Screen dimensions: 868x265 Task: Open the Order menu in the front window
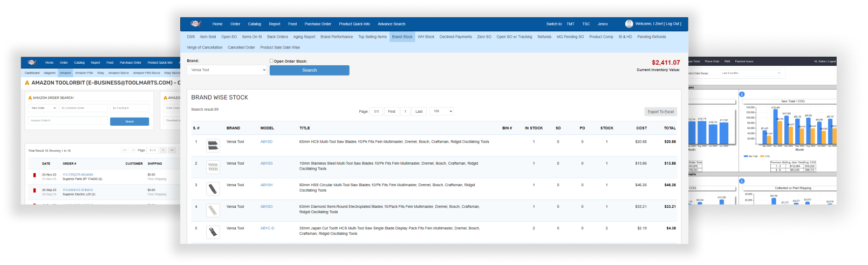tap(235, 24)
